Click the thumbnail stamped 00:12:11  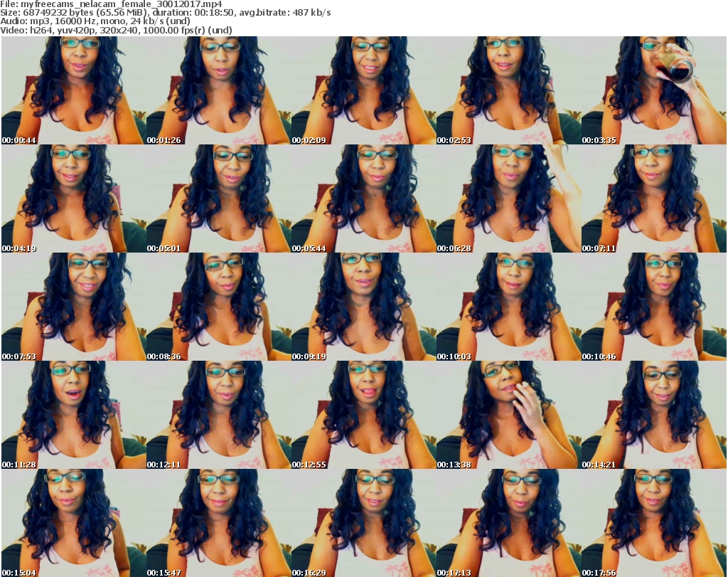coord(219,415)
